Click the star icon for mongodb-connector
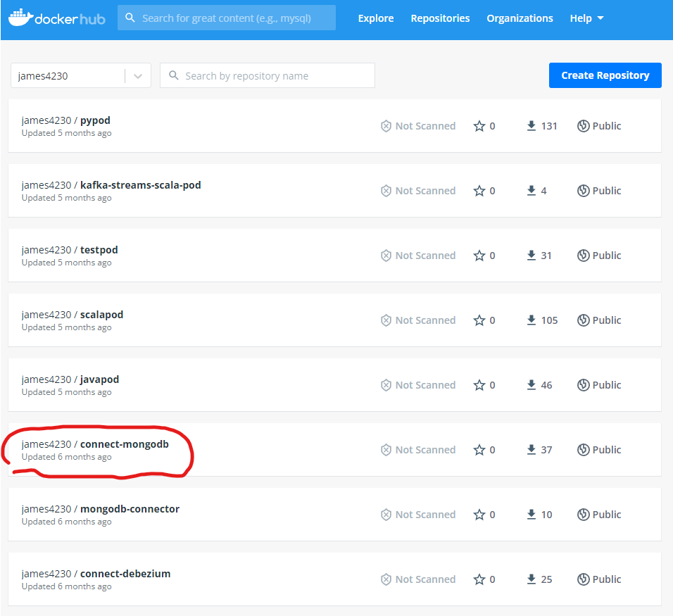This screenshot has height=616, width=673. 479,515
